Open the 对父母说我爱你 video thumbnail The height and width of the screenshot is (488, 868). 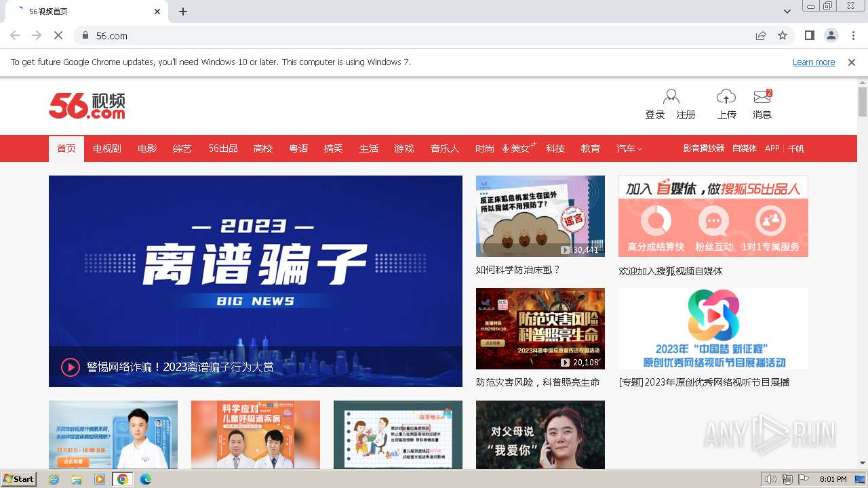coord(540,434)
